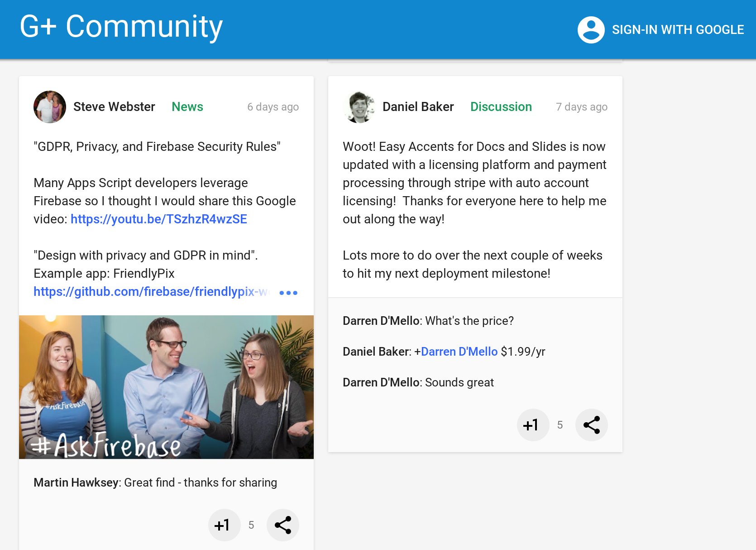Expand truncated post with three-dots icon
This screenshot has height=550, width=756.
click(288, 293)
